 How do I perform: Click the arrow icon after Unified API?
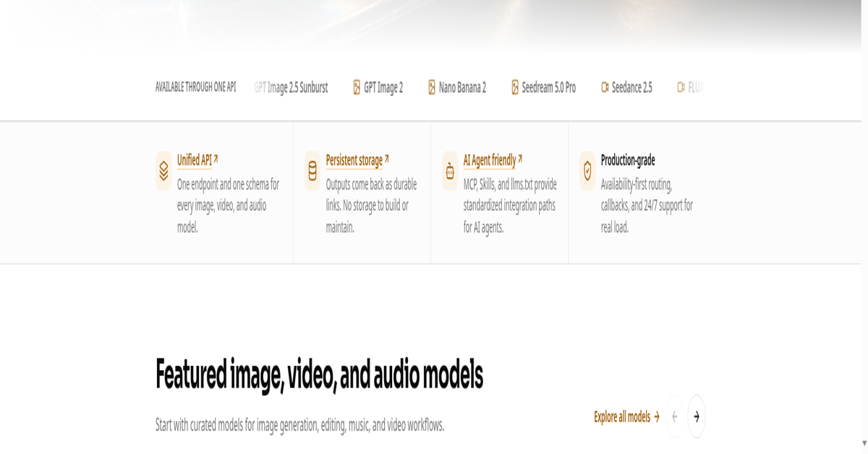216,158
